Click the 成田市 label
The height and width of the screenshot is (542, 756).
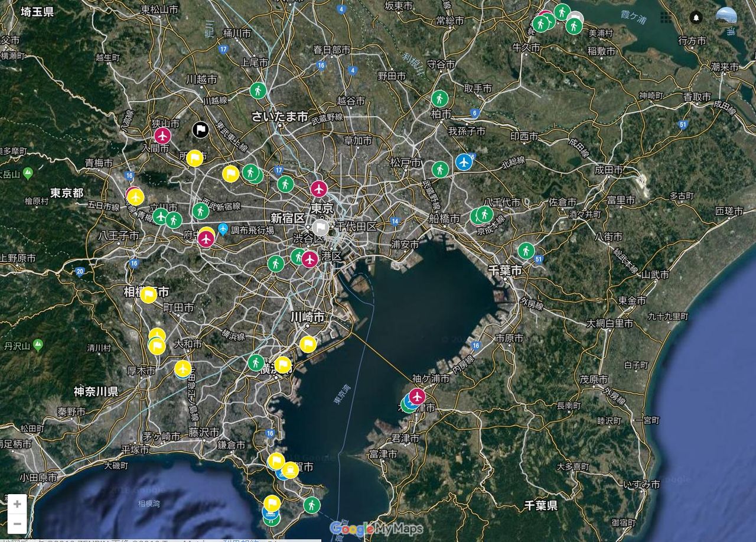click(608, 170)
